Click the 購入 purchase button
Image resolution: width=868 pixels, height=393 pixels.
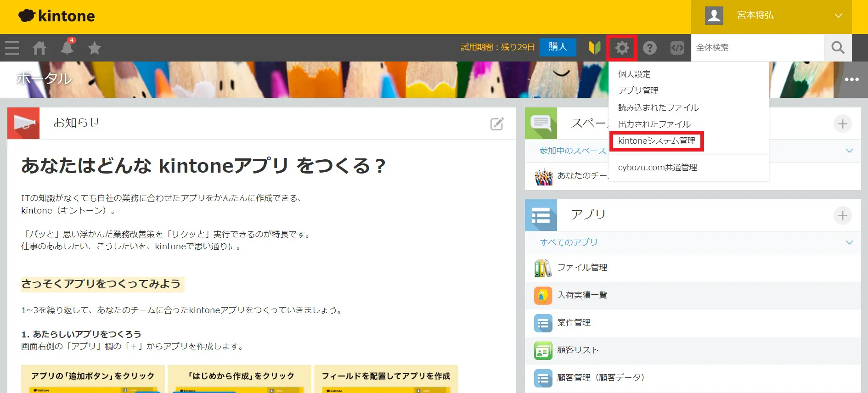(558, 47)
